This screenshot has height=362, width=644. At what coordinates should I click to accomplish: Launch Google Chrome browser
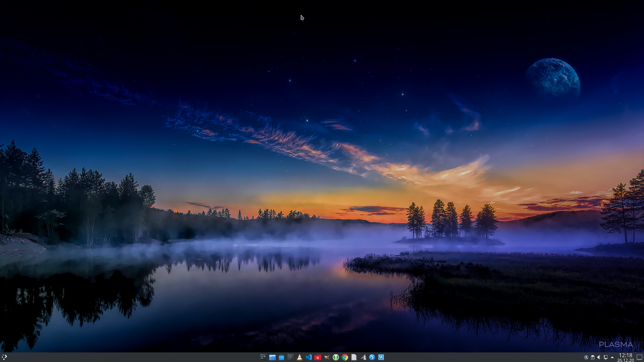click(x=345, y=357)
